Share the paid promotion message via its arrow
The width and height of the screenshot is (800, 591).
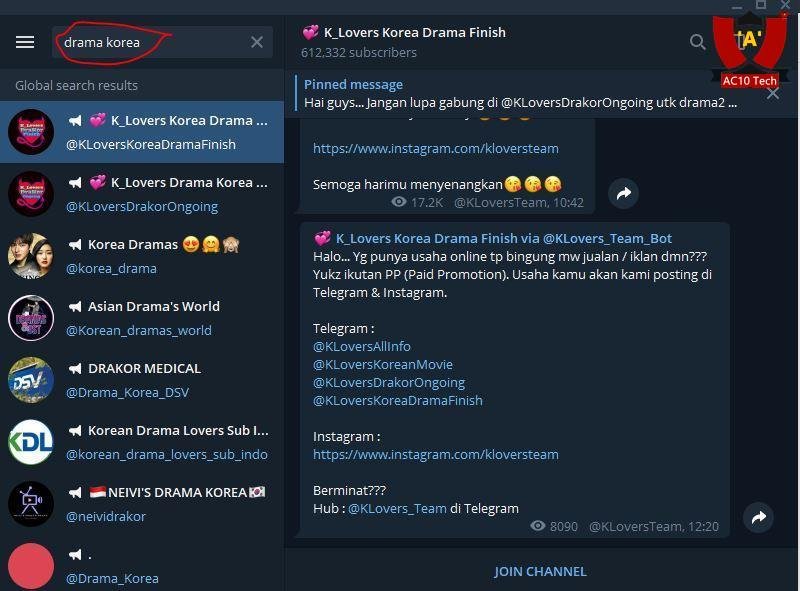point(758,517)
